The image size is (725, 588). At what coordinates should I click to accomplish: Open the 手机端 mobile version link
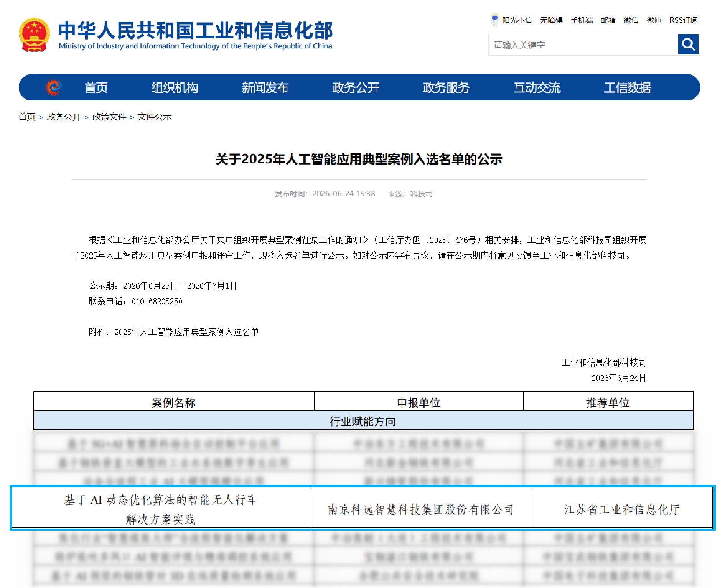point(582,20)
